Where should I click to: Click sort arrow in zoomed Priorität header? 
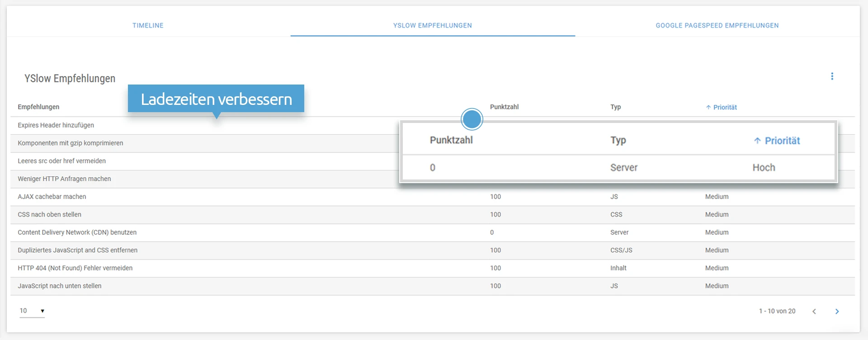(x=757, y=141)
